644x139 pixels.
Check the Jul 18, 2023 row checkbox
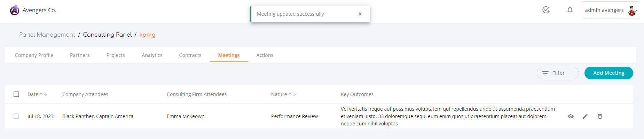(x=16, y=116)
